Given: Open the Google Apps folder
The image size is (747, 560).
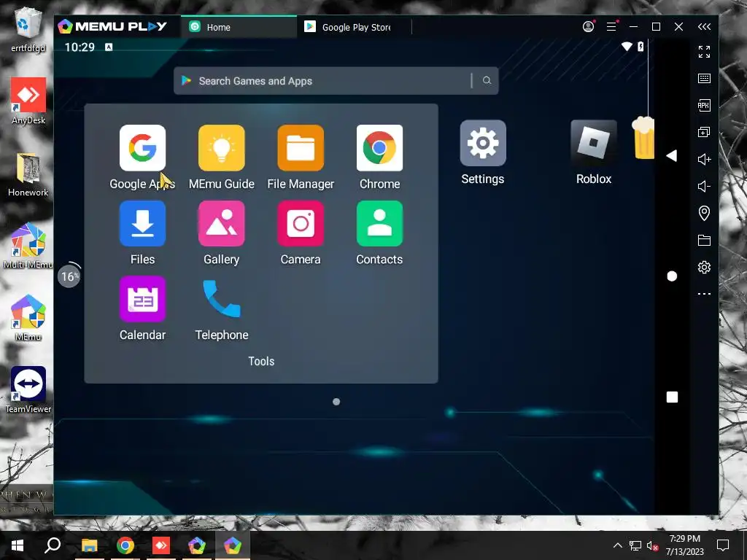Looking at the screenshot, I should pyautogui.click(x=142, y=148).
